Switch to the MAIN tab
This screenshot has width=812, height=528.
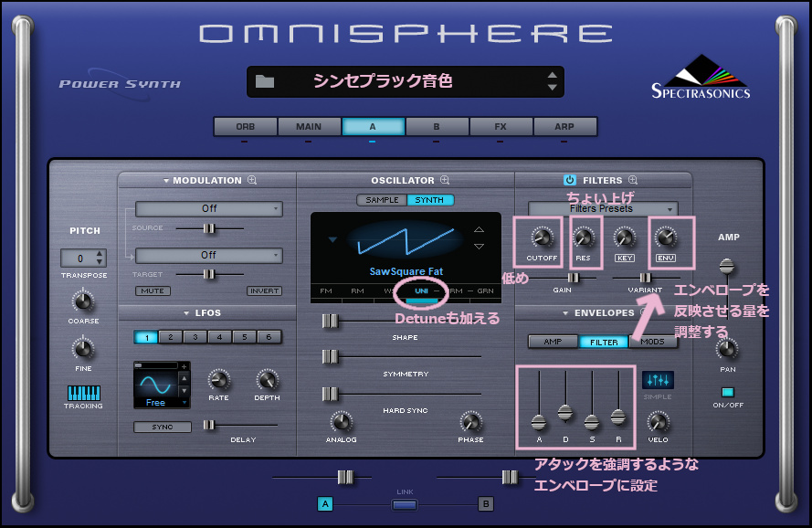[309, 127]
